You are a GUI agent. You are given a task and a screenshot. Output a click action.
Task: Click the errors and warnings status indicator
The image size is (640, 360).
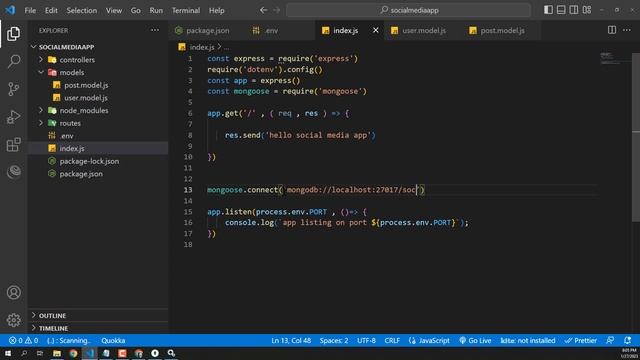(23, 340)
